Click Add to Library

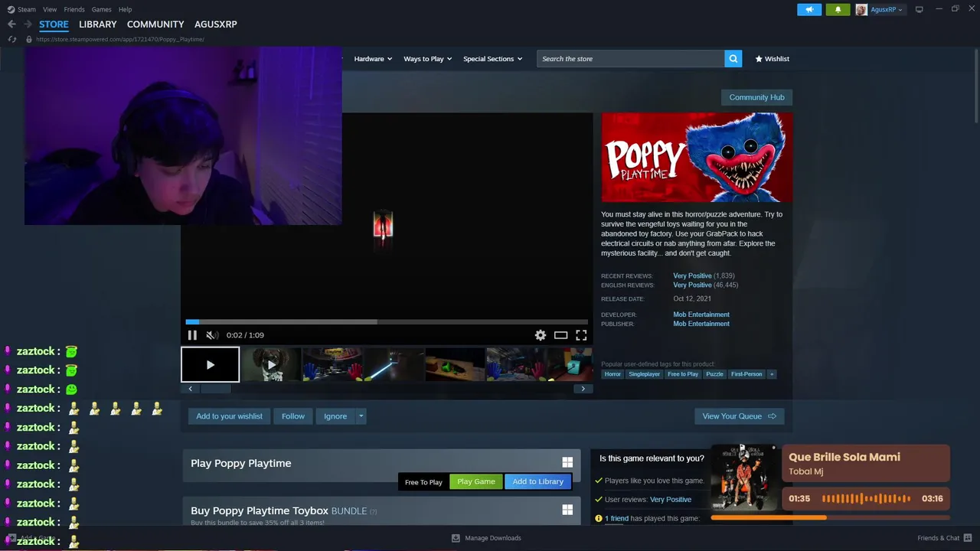tap(537, 481)
